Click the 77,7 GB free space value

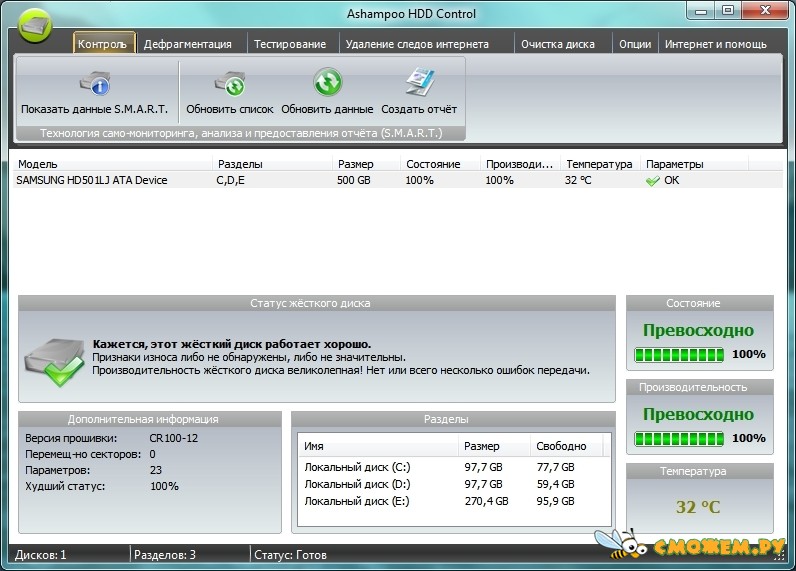555,467
